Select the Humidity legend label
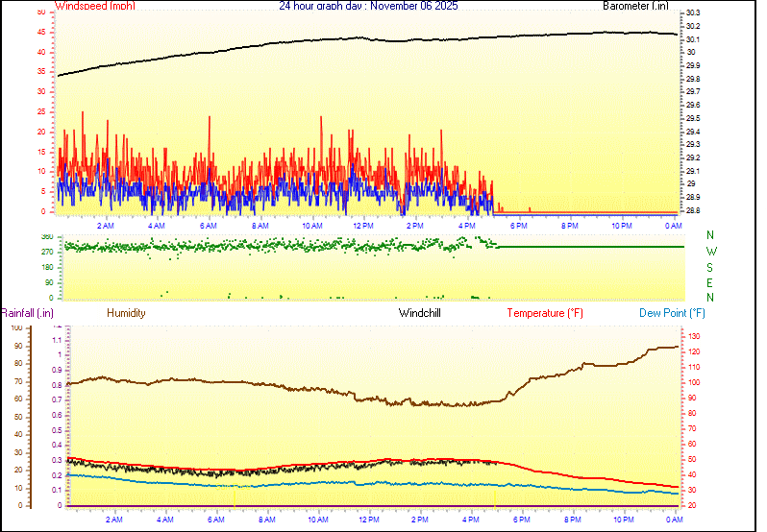Screen dimensions: 767x532 coord(126,313)
